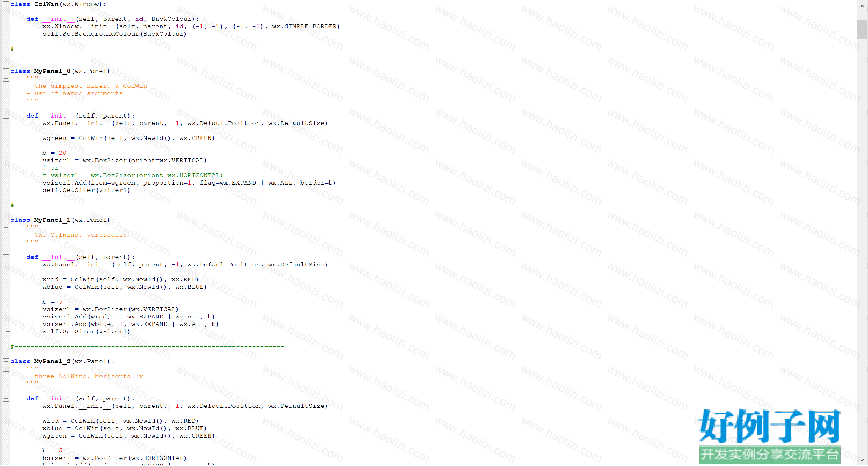This screenshot has width=868, height=467.
Task: Collapse MyPanel_2's def __init__ fold marker
Action: [6, 398]
